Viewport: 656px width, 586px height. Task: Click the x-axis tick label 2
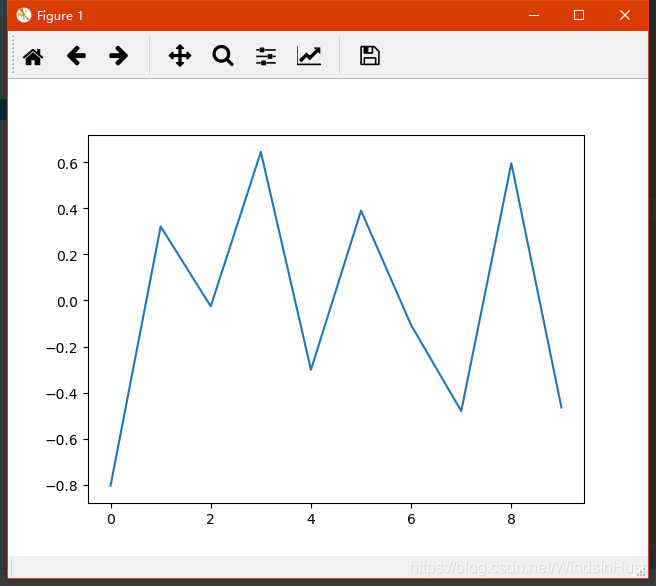210,519
